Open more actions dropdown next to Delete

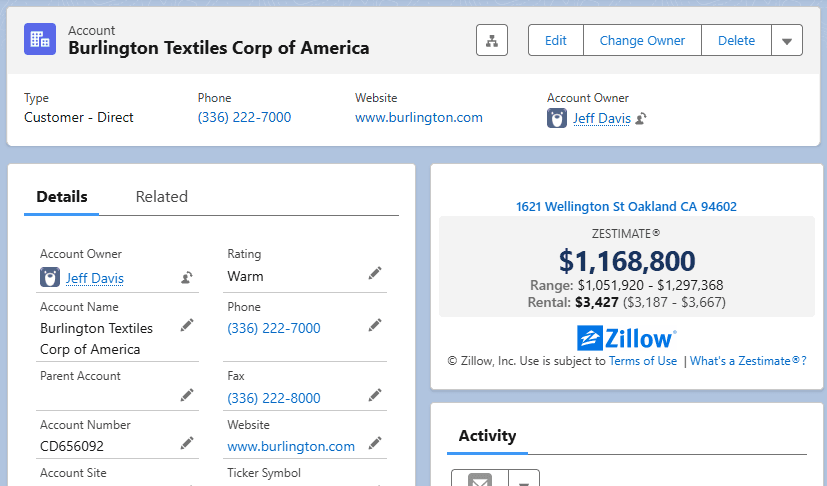point(787,40)
